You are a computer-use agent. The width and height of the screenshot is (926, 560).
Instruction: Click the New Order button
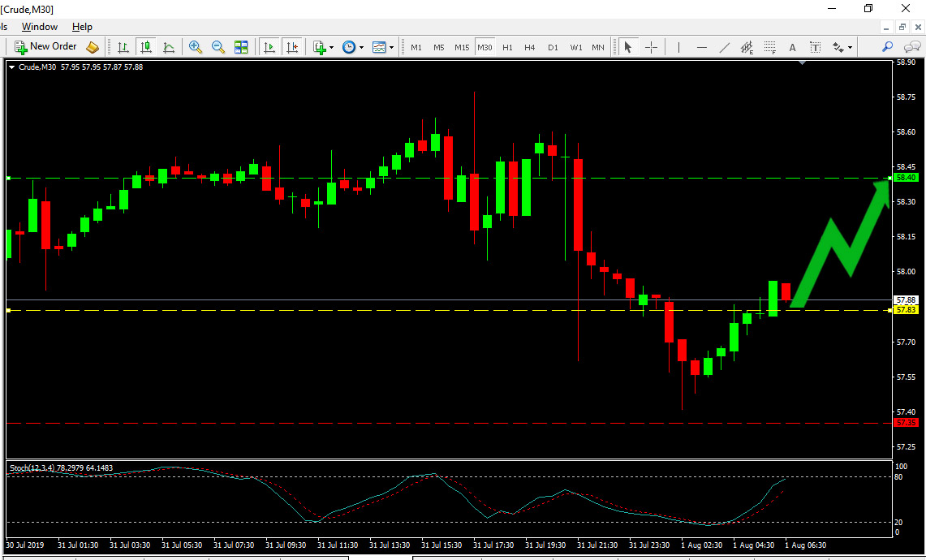click(x=46, y=47)
